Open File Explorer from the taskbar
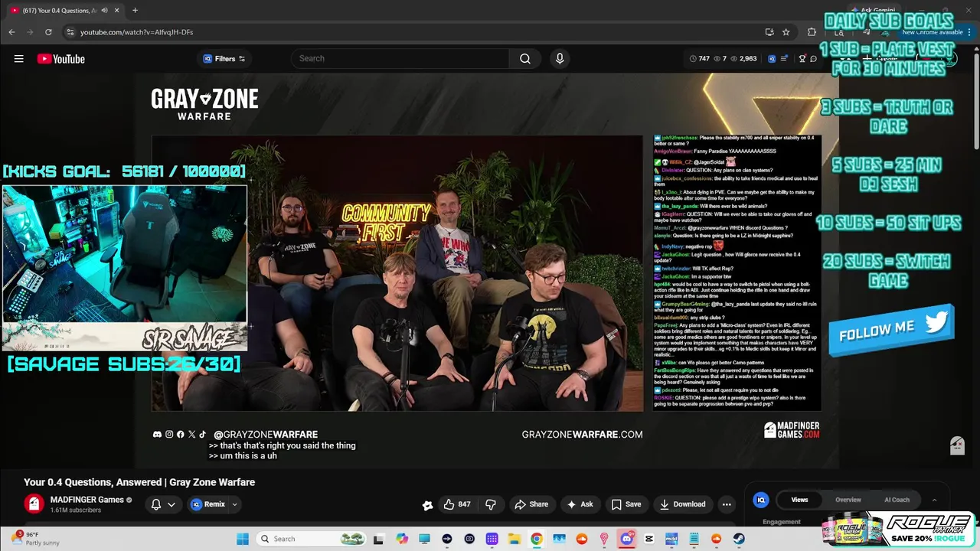The height and width of the screenshot is (551, 980). click(x=514, y=539)
